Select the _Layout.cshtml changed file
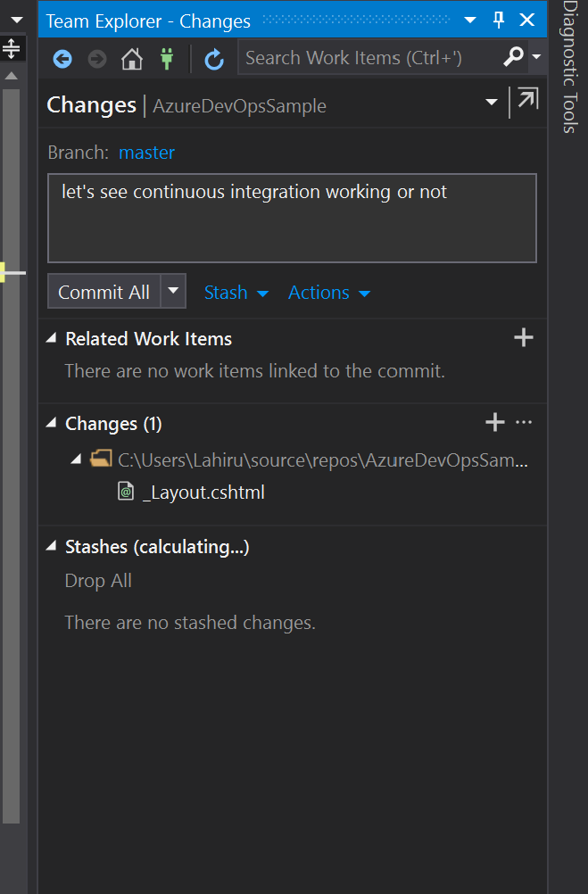 (x=203, y=493)
